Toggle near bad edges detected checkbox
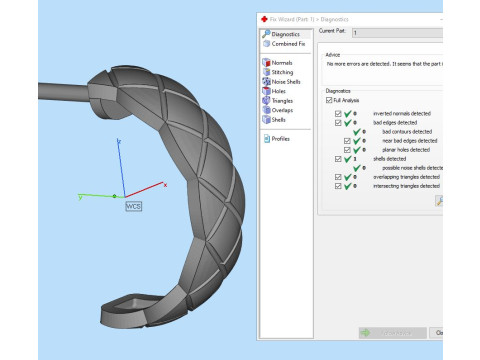This screenshot has height=360, width=480. 347,141
